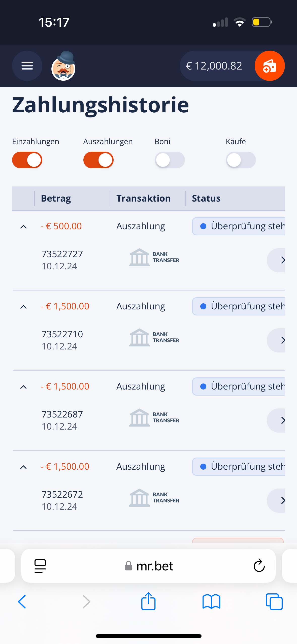This screenshot has height=644, width=297.
Task: Tap the Mr Bet mascot logo
Action: point(63,66)
